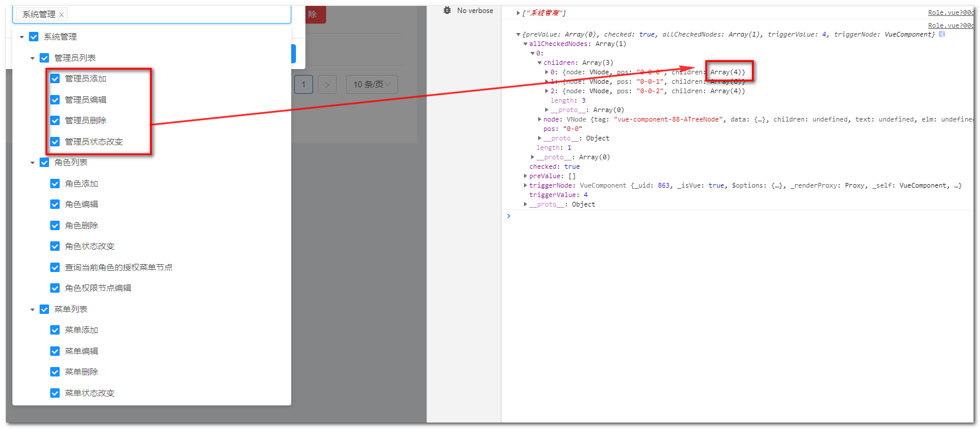Screen dimensions: 980x429
Task: Collapse the 管理员列表 tree node
Action: (x=32, y=58)
